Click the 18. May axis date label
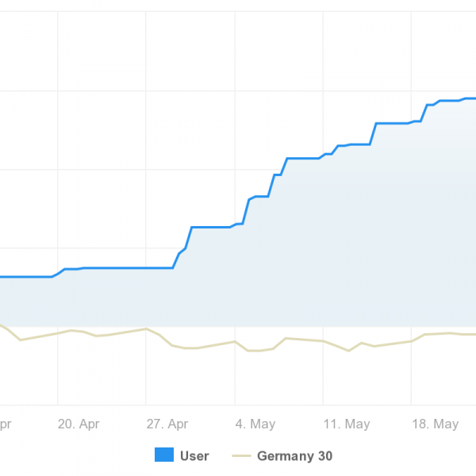The height and width of the screenshot is (476, 476). [x=436, y=424]
